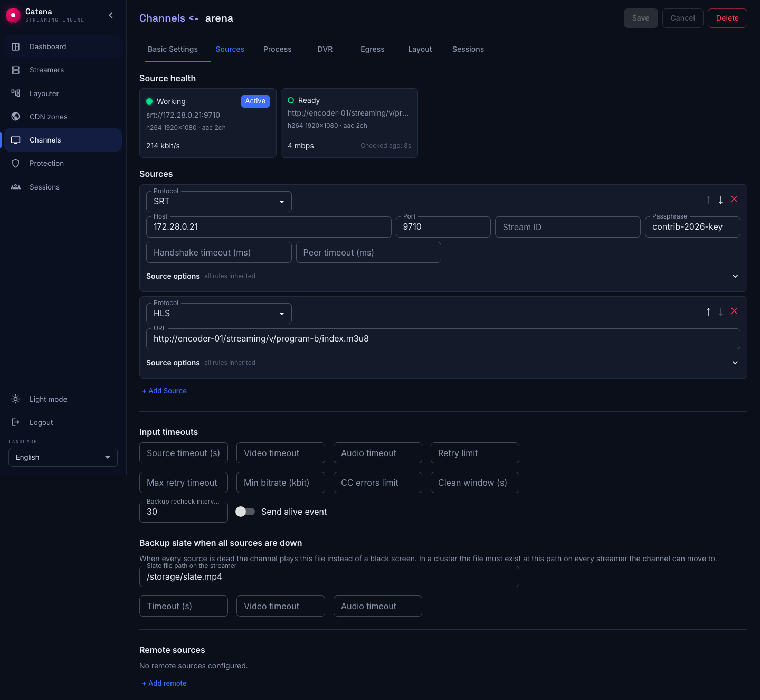Screen dimensions: 760x700
Task: Remove the SRT source with red X
Action: [x=734, y=199]
